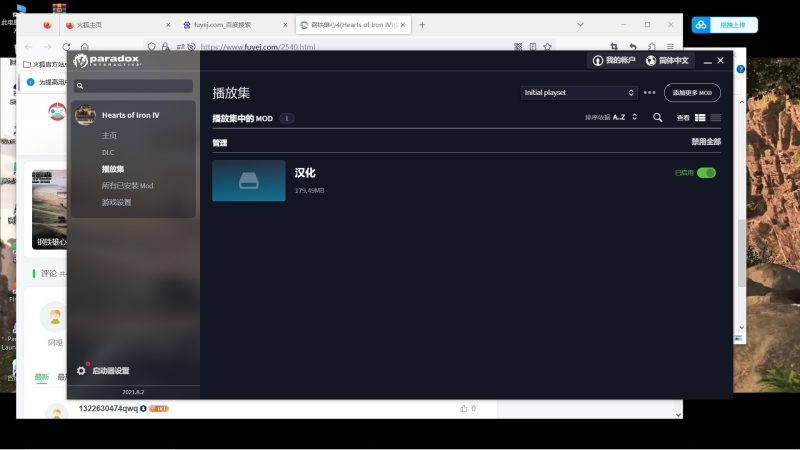Select the 最新 comments tab
Screen dimensions: 800x450
click(x=42, y=377)
